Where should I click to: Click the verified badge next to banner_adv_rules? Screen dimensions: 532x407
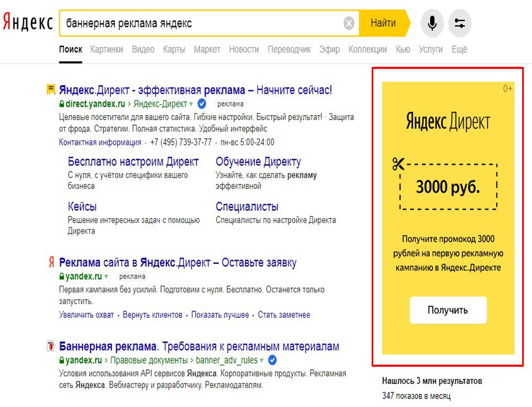(x=272, y=360)
